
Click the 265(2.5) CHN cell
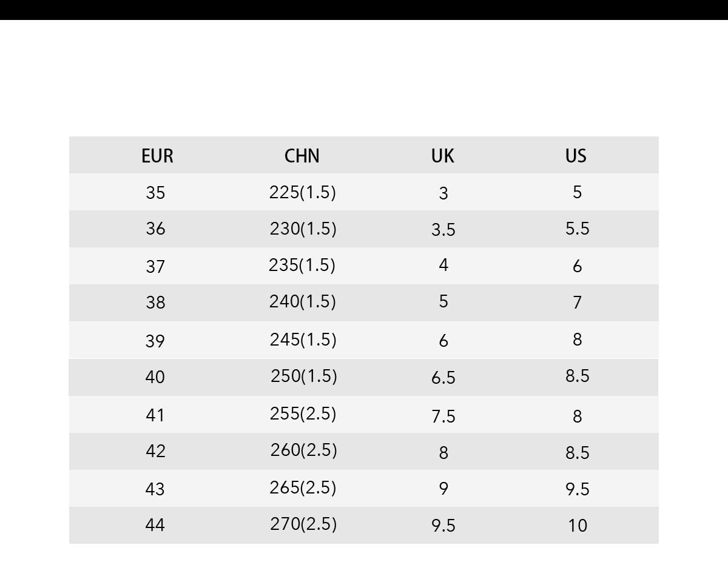pos(303,487)
